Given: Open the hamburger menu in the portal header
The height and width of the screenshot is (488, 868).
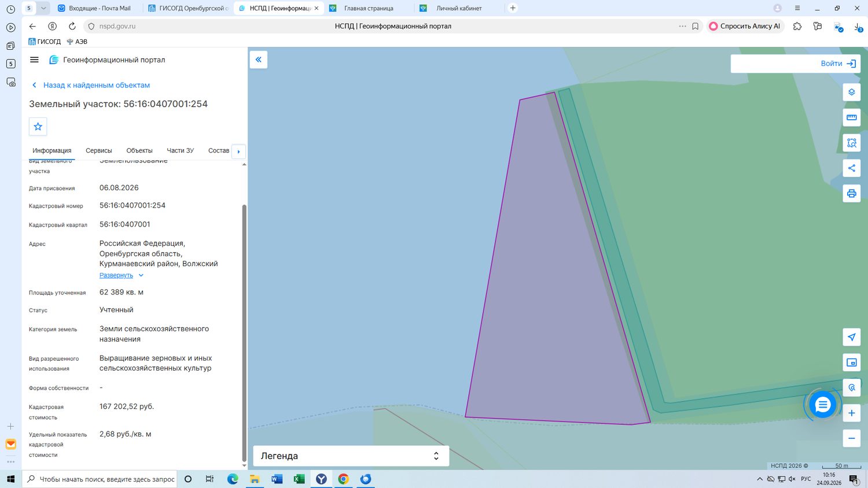Looking at the screenshot, I should click(x=34, y=60).
